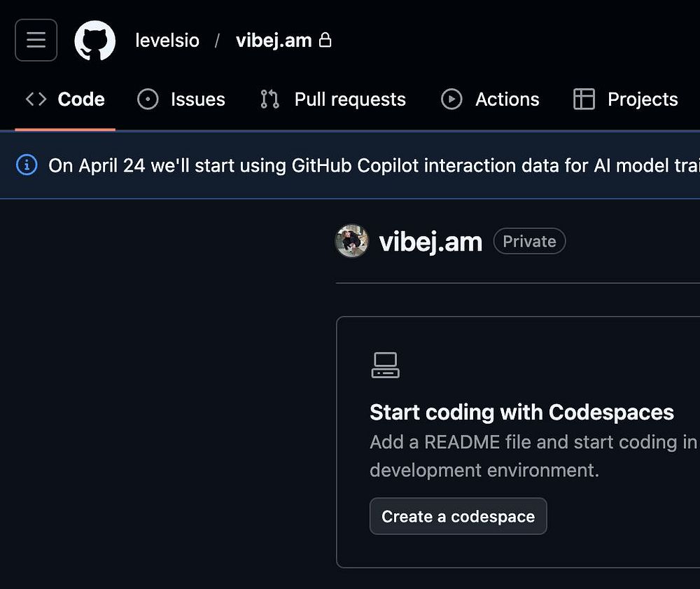Image resolution: width=700 pixels, height=589 pixels.
Task: Click the Codespaces computer icon
Action: point(385,365)
